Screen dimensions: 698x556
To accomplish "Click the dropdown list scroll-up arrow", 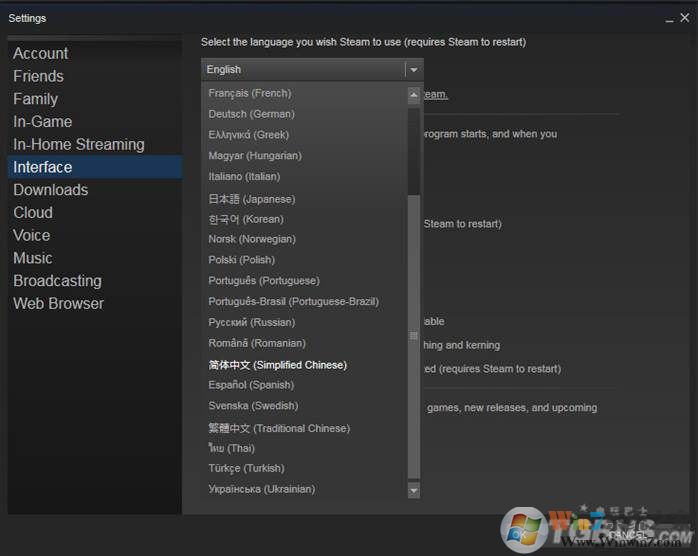I will coord(414,96).
